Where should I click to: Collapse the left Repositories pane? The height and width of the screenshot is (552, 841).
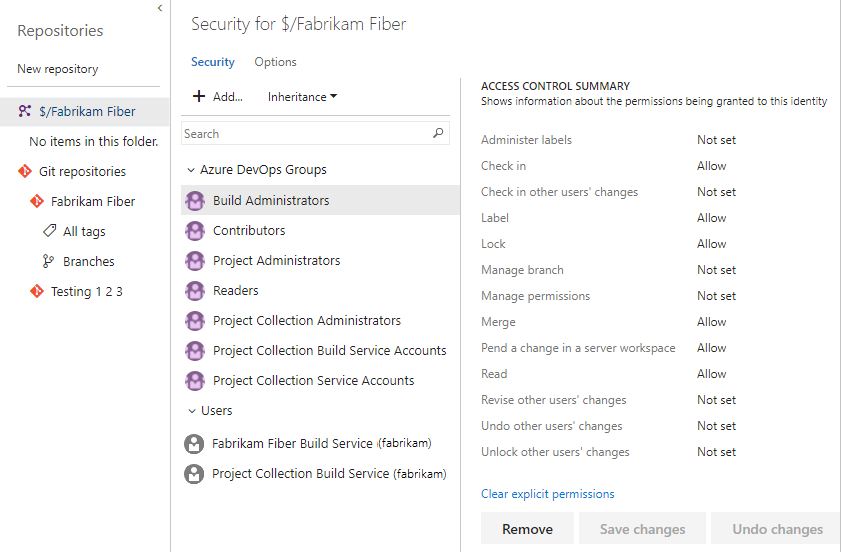pyautogui.click(x=160, y=8)
